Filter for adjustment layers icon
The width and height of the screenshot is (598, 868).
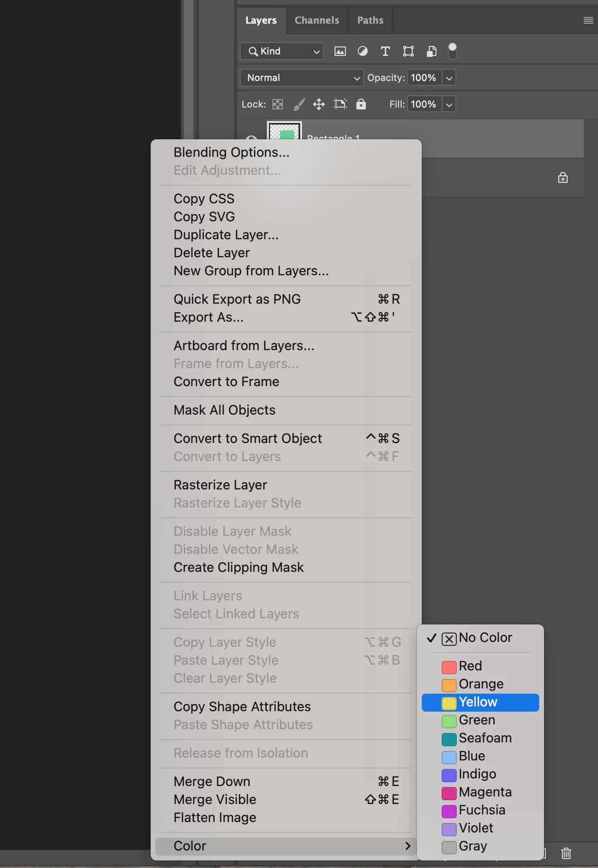(362, 51)
